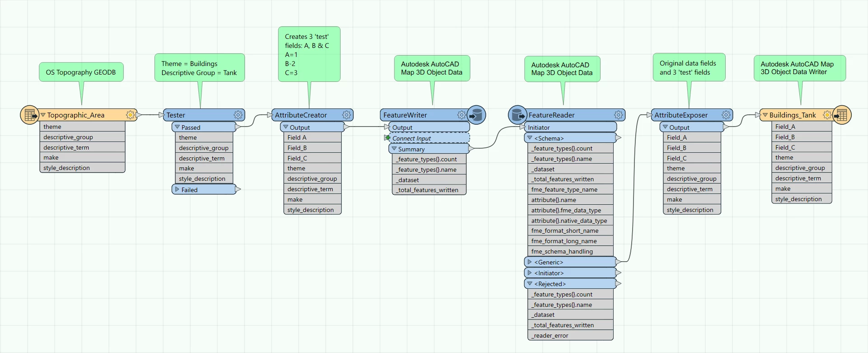Click the FeatureReader database read icon
868x353 pixels.
pyautogui.click(x=518, y=115)
